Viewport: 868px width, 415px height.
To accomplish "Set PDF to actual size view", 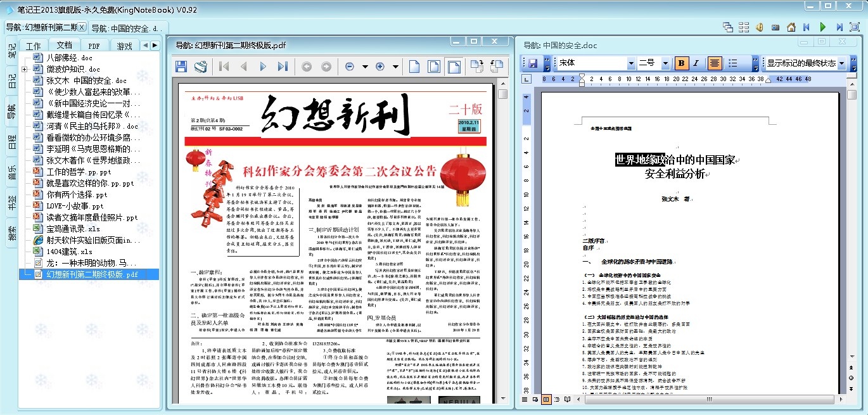I will coord(414,67).
